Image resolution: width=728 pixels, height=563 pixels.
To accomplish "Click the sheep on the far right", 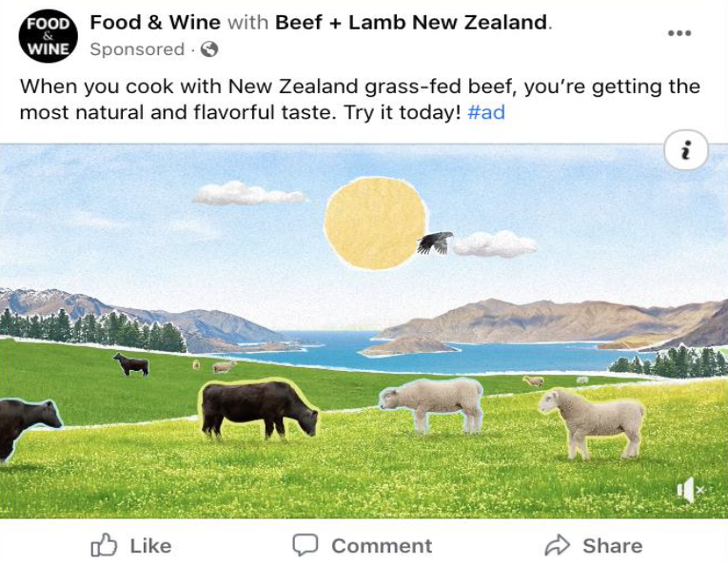I will pyautogui.click(x=592, y=423).
